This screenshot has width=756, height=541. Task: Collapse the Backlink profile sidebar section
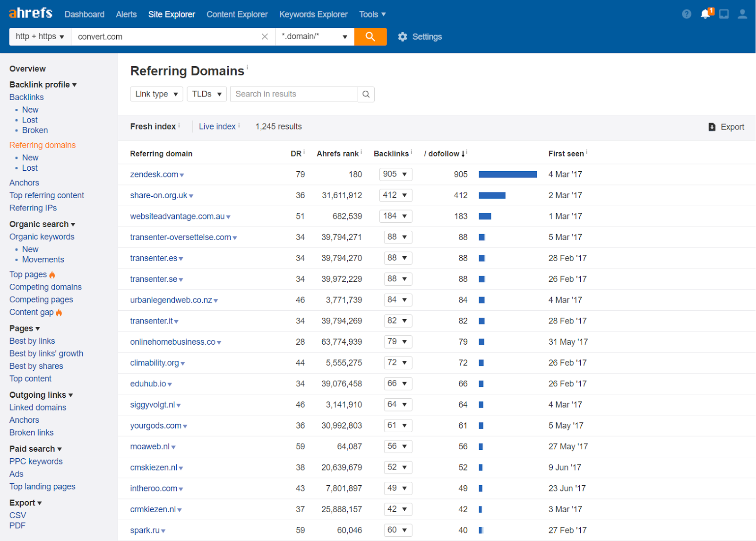coord(43,85)
